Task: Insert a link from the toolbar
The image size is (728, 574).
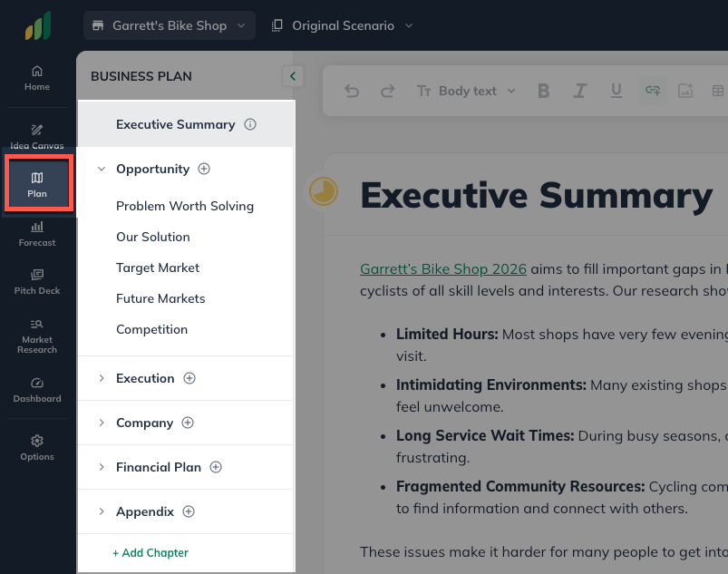Action: pos(653,91)
